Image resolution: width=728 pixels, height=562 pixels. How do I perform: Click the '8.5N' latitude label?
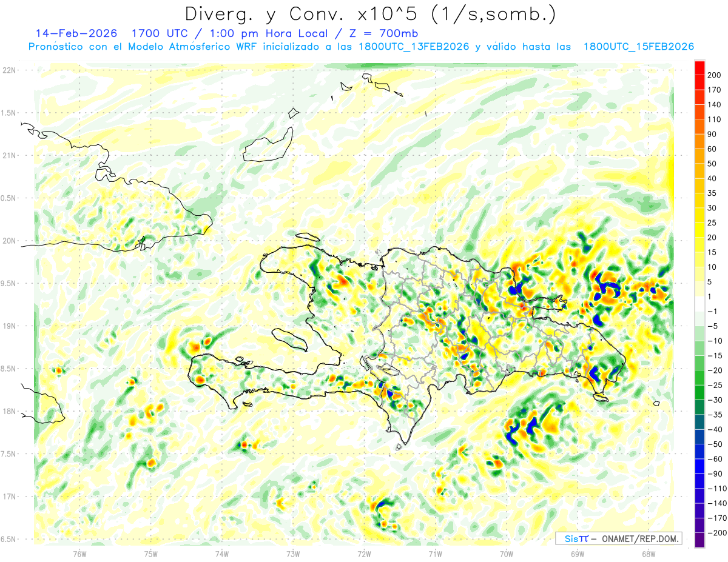tap(9, 369)
